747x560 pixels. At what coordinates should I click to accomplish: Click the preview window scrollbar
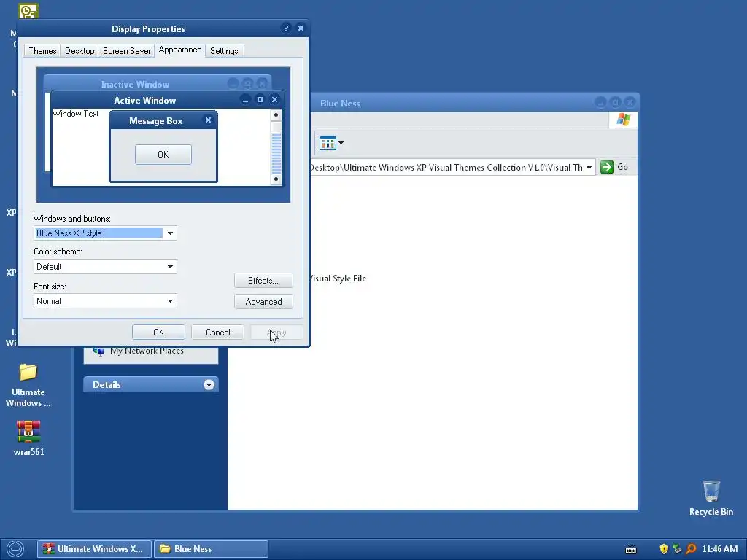pyautogui.click(x=276, y=147)
